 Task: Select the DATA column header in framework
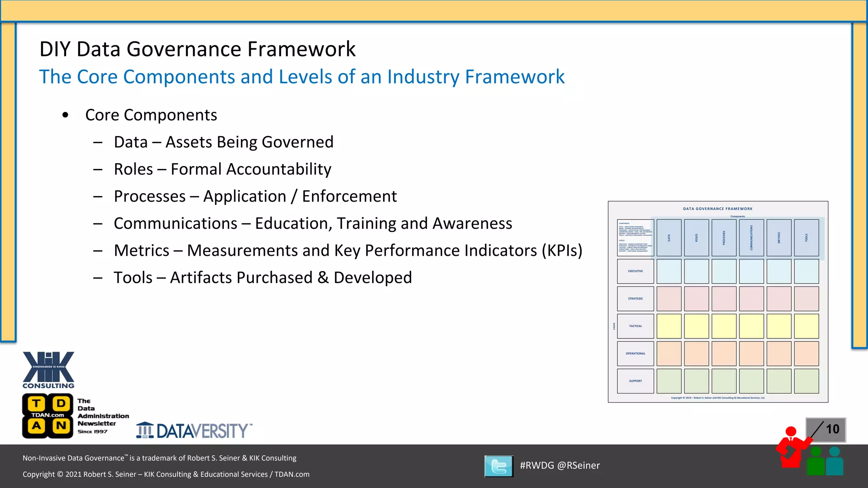669,238
